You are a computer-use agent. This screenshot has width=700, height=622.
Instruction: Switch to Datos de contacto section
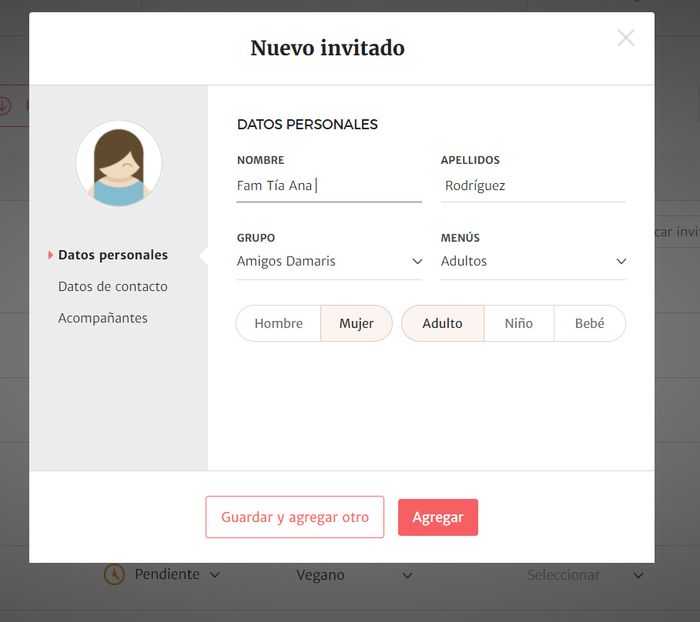click(x=113, y=286)
